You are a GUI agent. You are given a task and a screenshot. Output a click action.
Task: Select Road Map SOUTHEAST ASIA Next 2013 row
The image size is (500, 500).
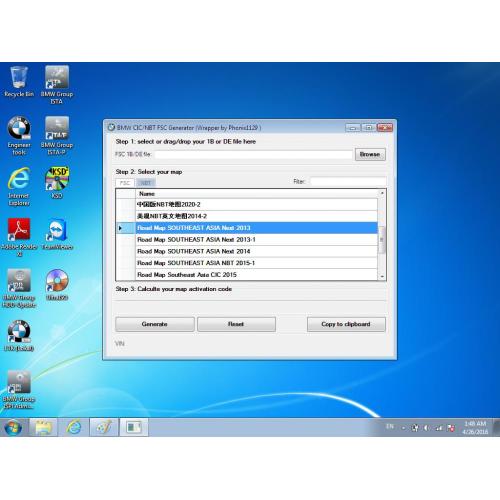coord(257,228)
